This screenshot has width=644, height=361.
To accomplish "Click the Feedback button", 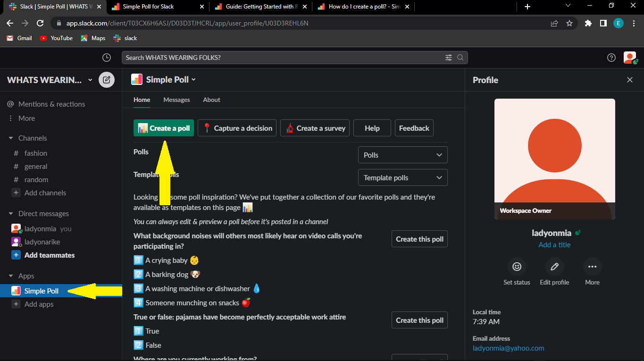I will point(414,128).
